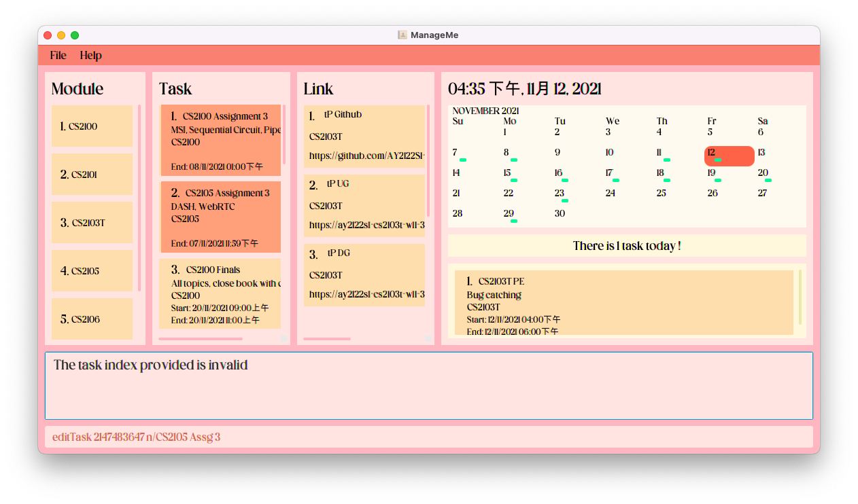858x504 pixels.
Task: Click calendar date 17
Action: tap(609, 173)
